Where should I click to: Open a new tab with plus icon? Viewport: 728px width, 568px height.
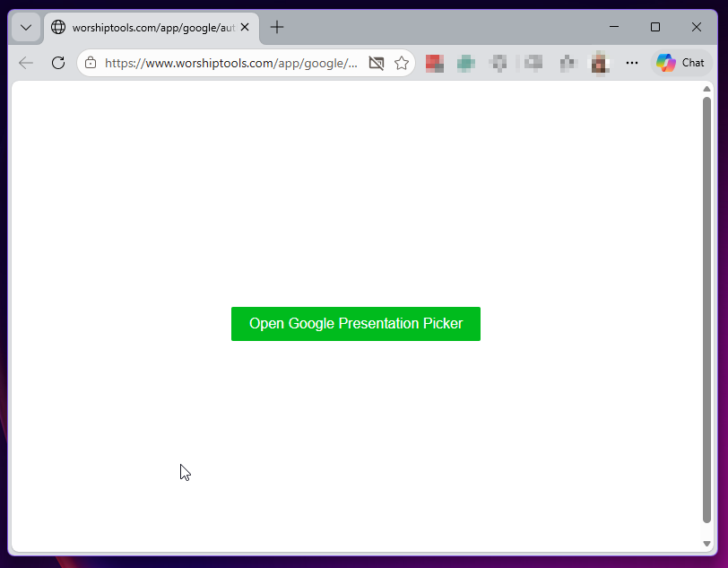click(277, 27)
